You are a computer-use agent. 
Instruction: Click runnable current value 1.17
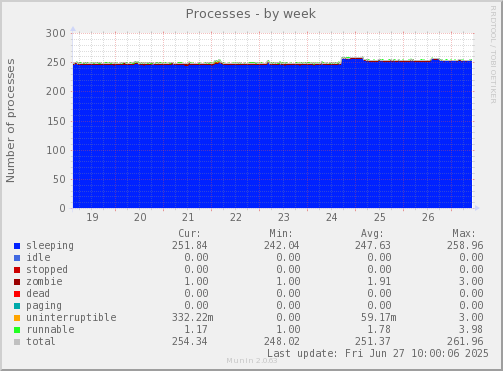pos(196,329)
